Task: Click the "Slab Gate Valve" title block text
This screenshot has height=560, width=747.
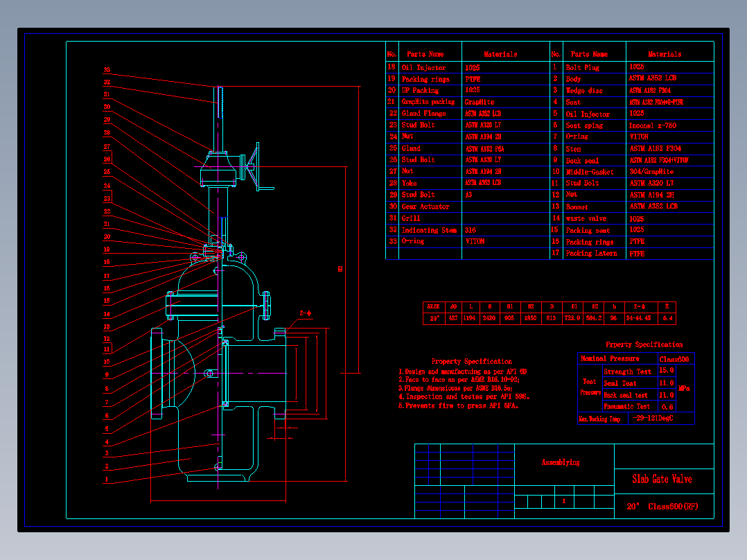Action: 662,479
